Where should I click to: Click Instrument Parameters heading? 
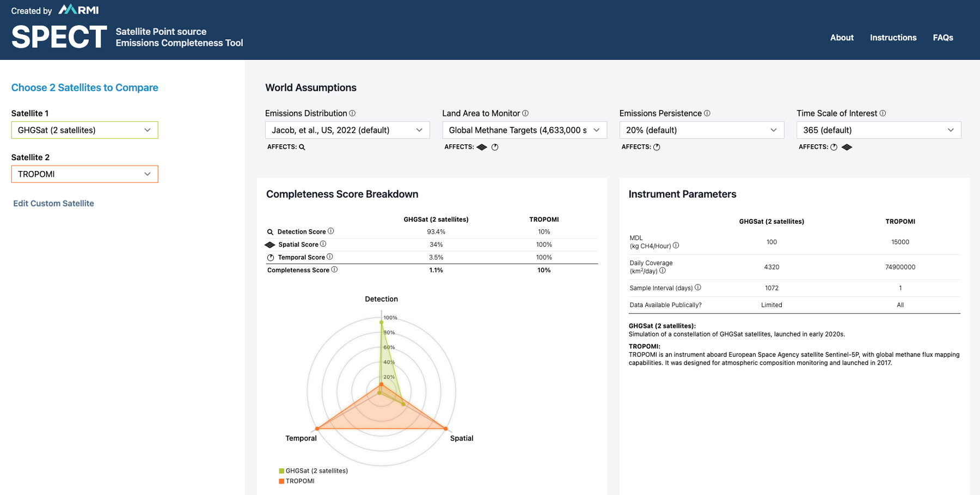click(x=682, y=194)
